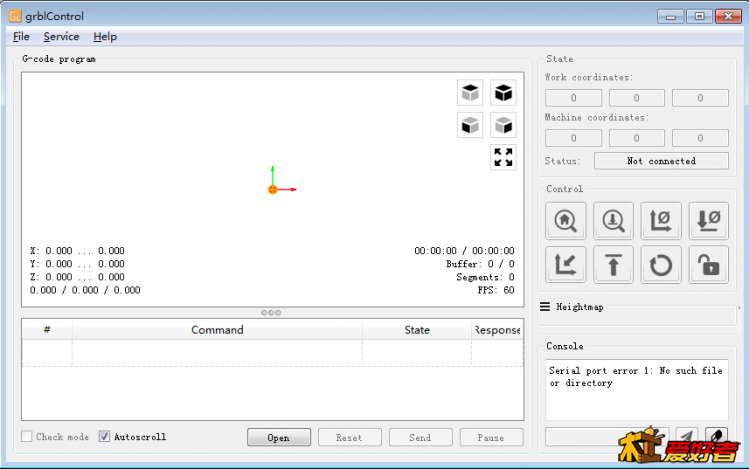This screenshot has height=469, width=749.
Task: Click the Pause button
Action: click(491, 437)
